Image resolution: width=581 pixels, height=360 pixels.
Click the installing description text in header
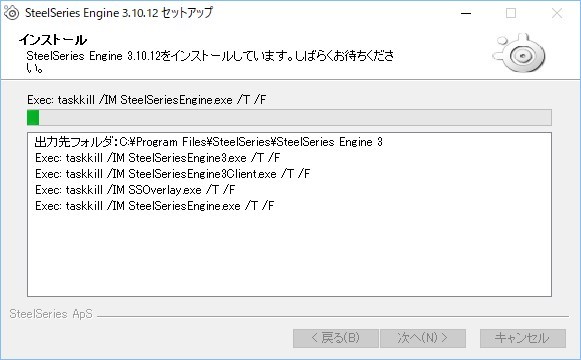coord(210,61)
